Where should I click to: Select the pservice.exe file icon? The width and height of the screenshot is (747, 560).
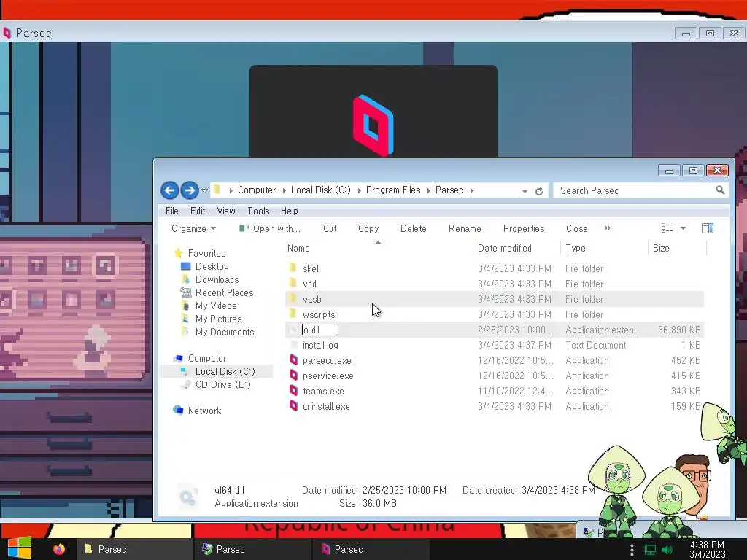[294, 376]
